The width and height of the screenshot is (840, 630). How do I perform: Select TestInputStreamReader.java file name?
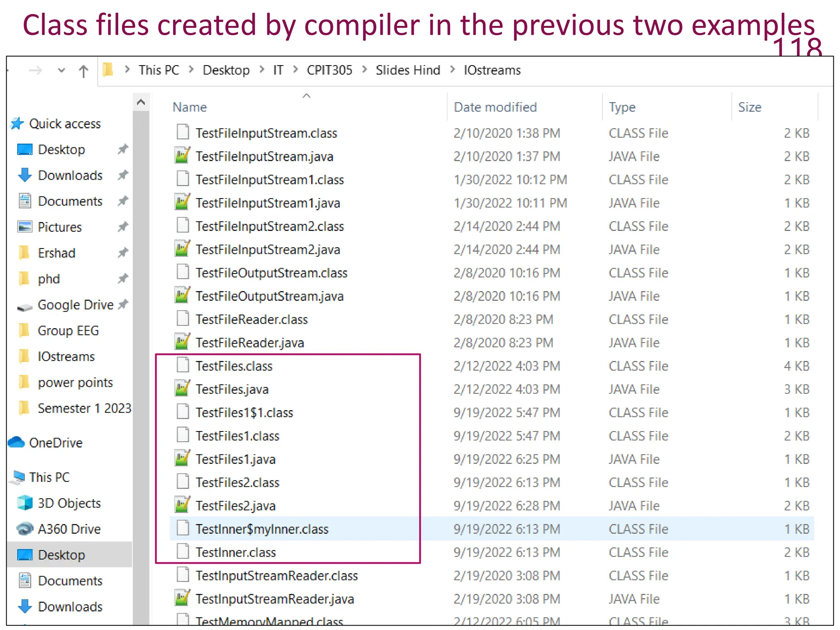point(274,599)
